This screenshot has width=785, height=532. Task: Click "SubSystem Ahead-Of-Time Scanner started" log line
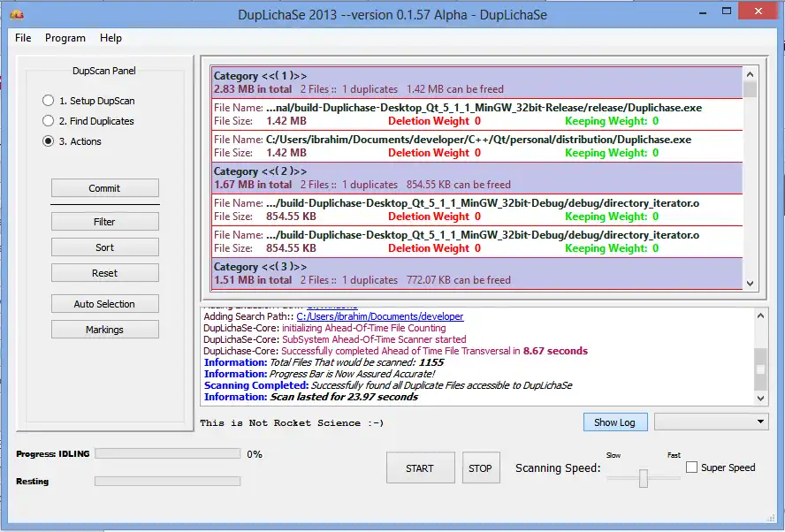[335, 339]
